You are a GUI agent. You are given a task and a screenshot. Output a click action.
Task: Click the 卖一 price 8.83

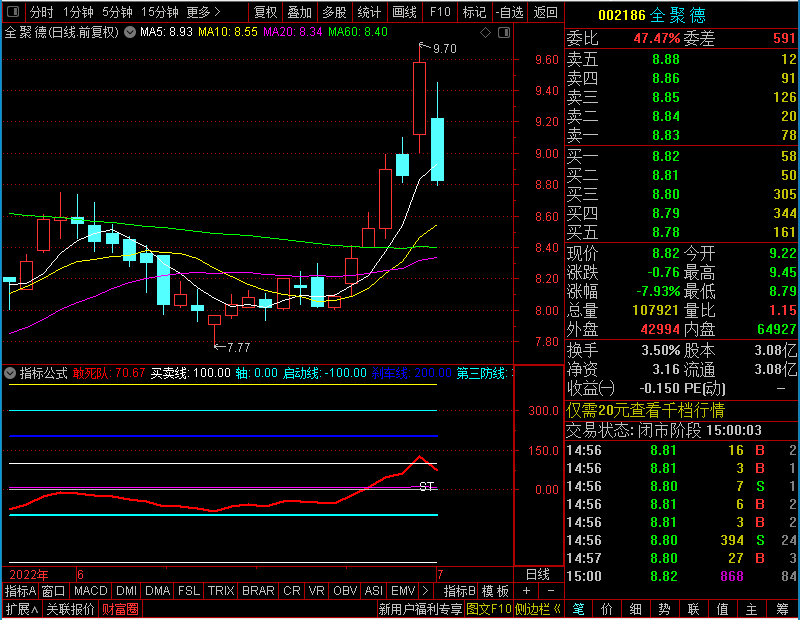(666, 135)
